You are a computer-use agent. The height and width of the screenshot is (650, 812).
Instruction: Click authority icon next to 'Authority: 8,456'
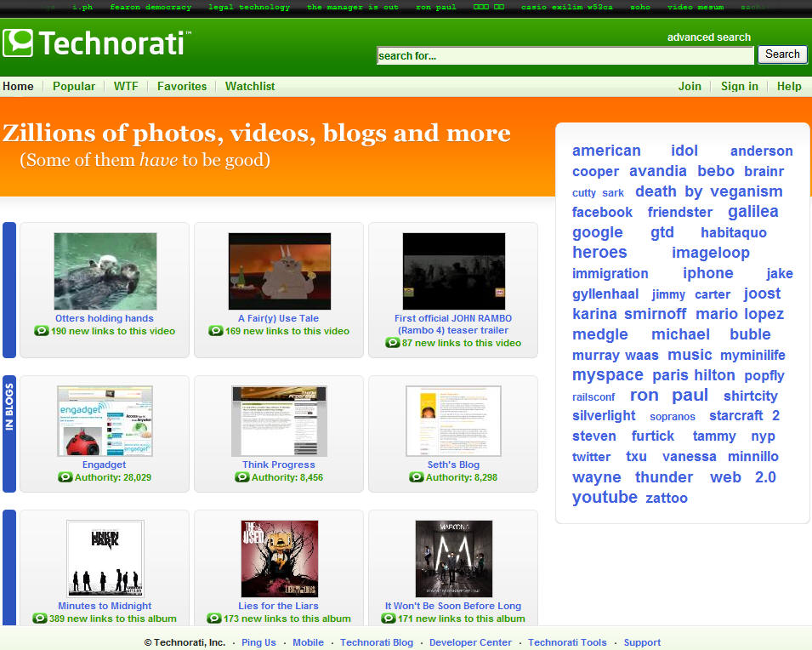click(241, 477)
